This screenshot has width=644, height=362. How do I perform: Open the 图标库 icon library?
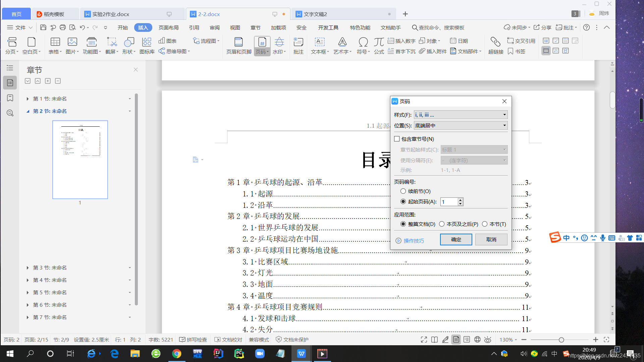147,46
